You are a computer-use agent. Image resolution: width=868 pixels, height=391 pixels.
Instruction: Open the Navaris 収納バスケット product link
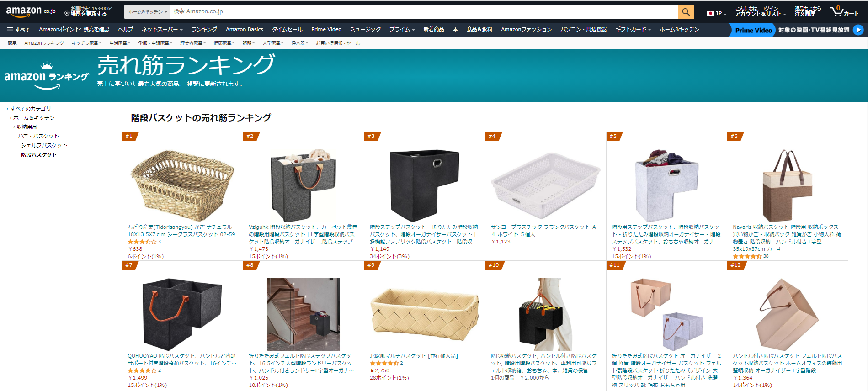point(787,234)
